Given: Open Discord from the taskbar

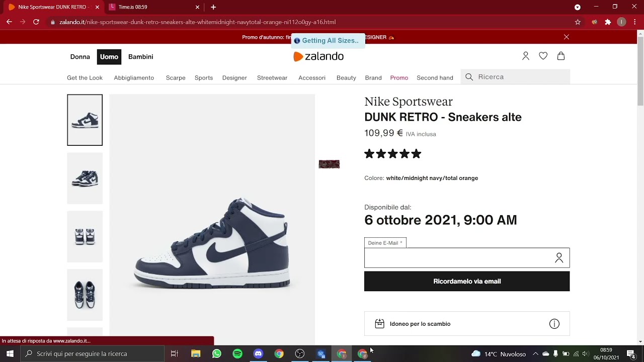Looking at the screenshot, I should point(258,354).
